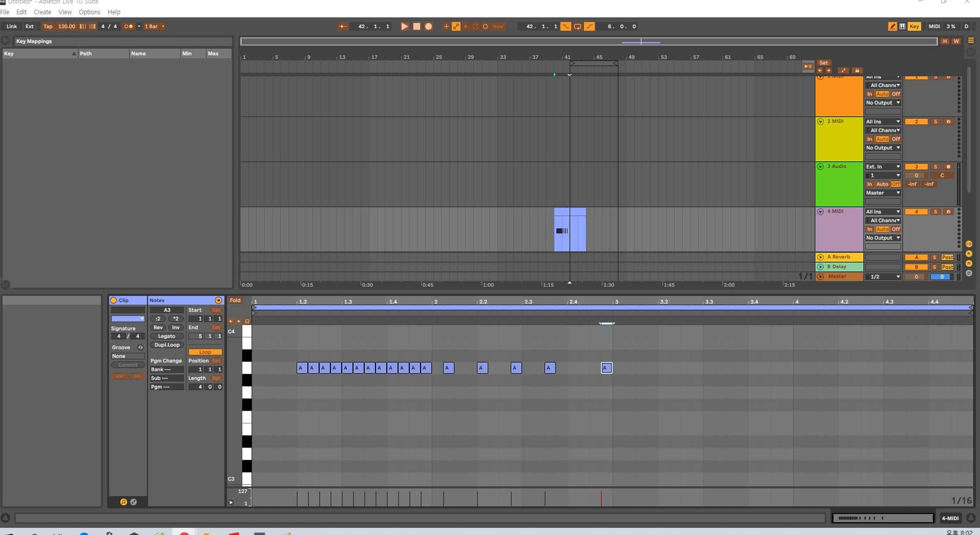Open Master output 1/2 dropdown
Image resolution: width=980 pixels, height=535 pixels.
pos(883,277)
